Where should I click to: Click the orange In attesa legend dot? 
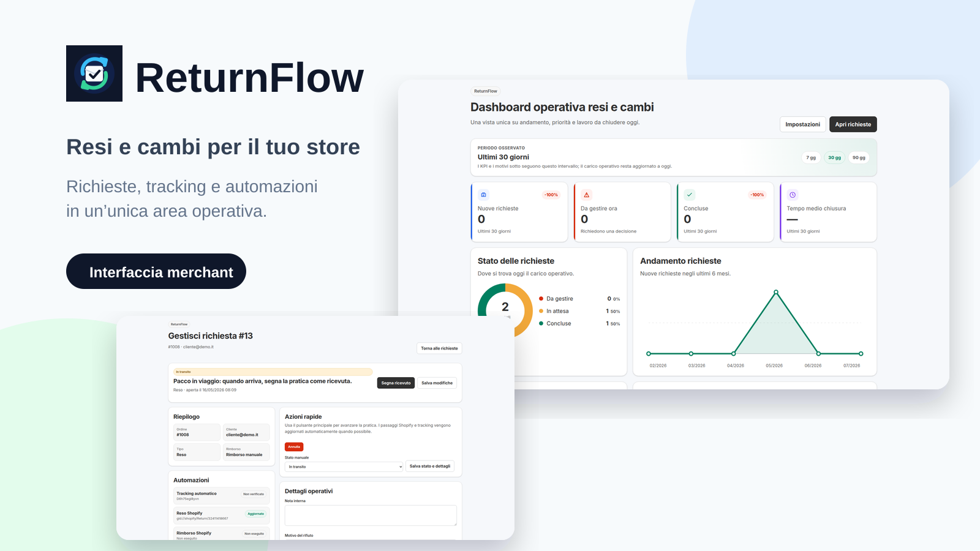pyautogui.click(x=541, y=311)
